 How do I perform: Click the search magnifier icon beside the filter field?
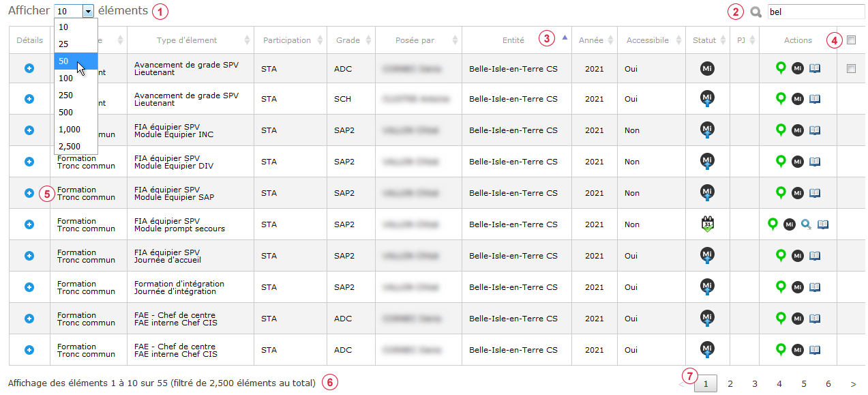(755, 12)
